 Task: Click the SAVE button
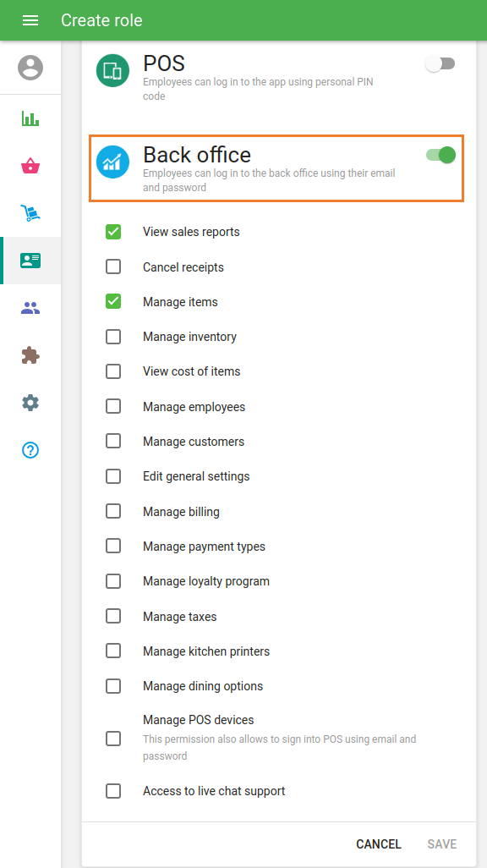[442, 844]
